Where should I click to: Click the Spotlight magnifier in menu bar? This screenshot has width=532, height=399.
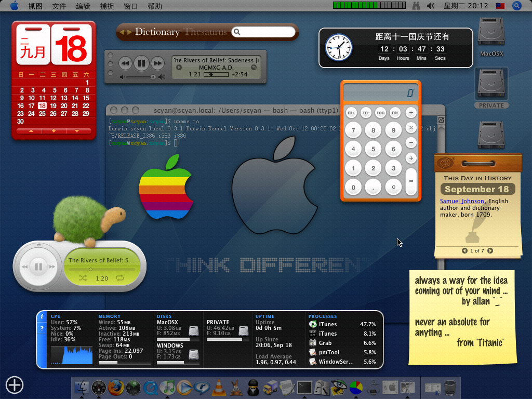(516, 6)
